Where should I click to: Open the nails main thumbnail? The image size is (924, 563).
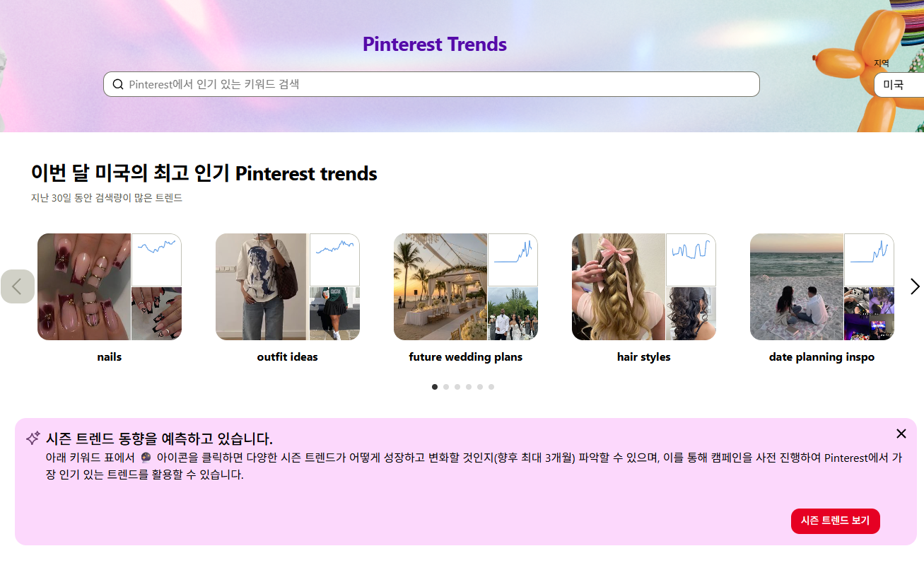[x=84, y=286]
